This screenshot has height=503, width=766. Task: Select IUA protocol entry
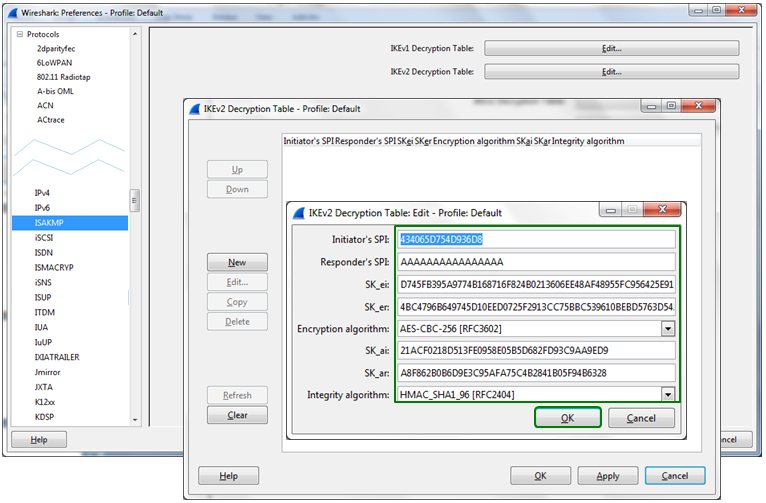[41, 327]
